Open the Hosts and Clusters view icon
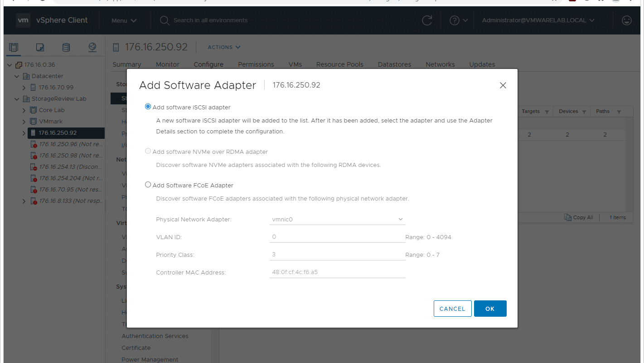This screenshot has height=363, width=644. pyautogui.click(x=14, y=47)
